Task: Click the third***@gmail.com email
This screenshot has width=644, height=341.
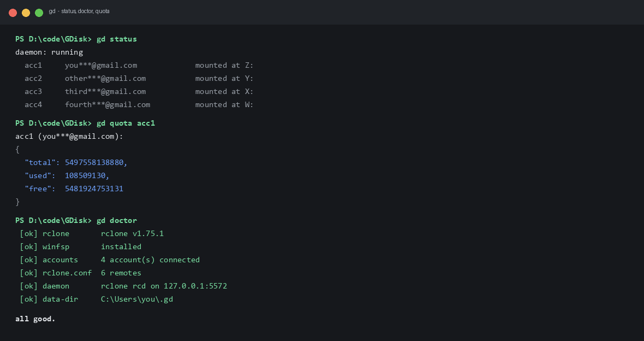Action: click(105, 92)
